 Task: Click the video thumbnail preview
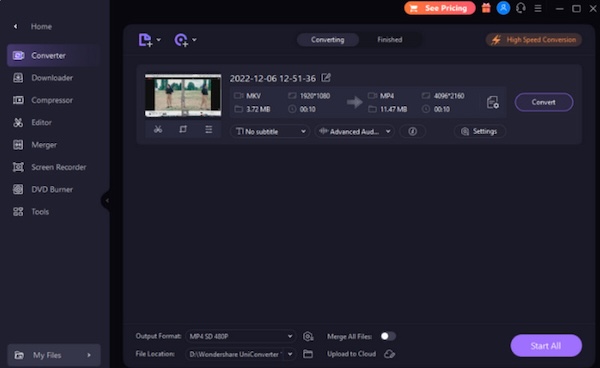183,95
